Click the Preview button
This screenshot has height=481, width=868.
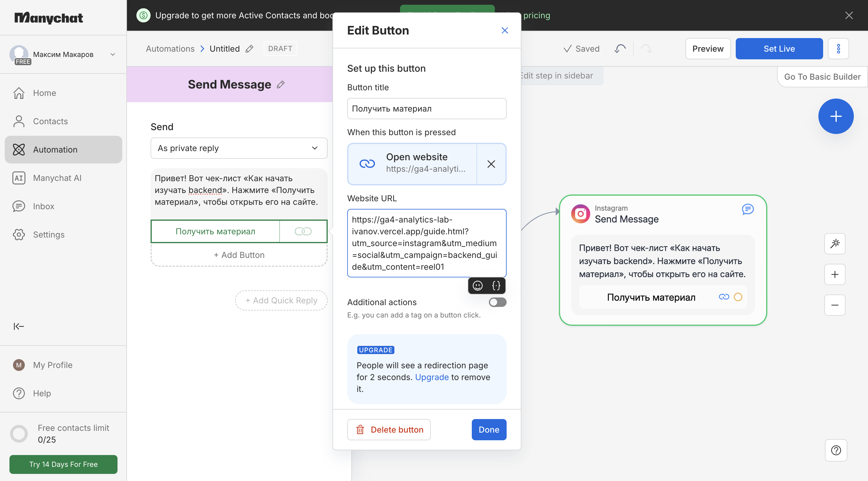click(708, 49)
